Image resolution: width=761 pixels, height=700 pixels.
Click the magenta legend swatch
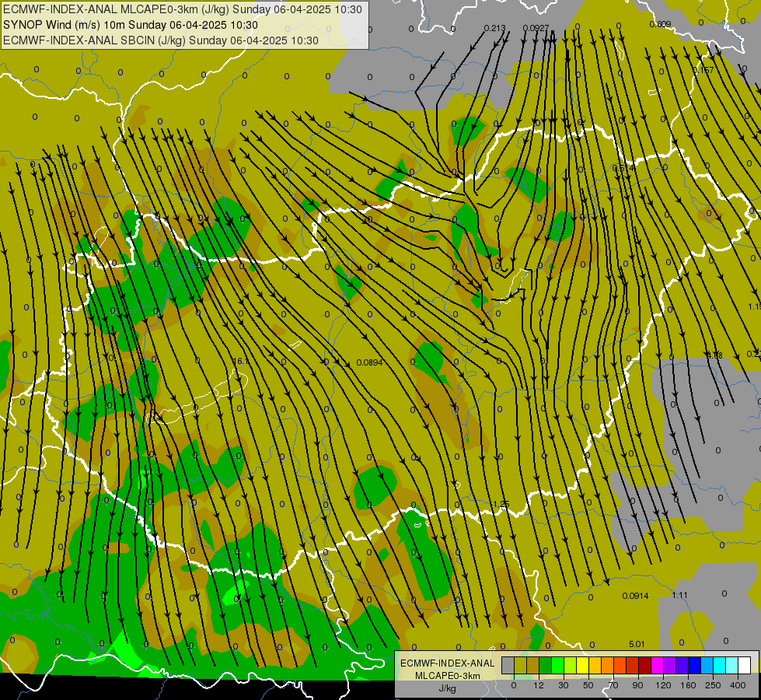658,665
